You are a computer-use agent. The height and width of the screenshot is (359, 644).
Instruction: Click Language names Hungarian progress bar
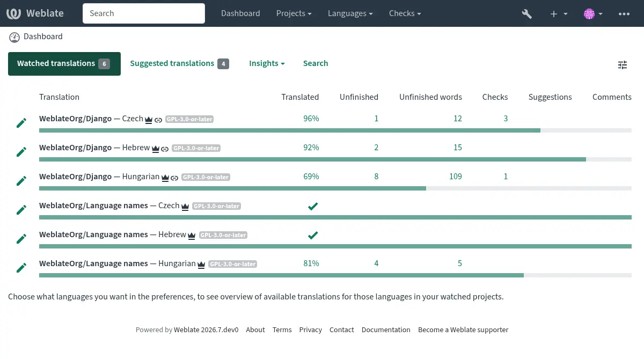coord(335,275)
